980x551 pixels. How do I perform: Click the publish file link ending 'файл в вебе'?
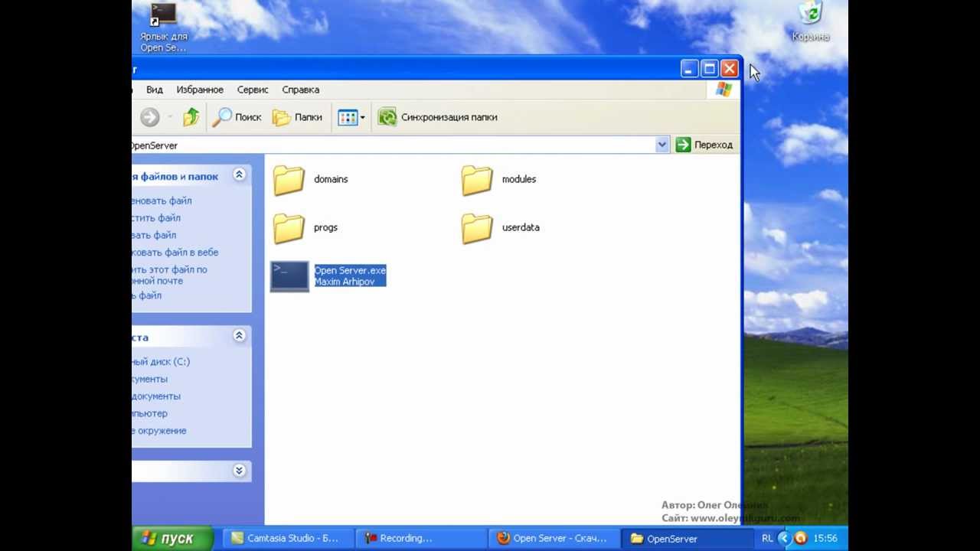tap(175, 253)
